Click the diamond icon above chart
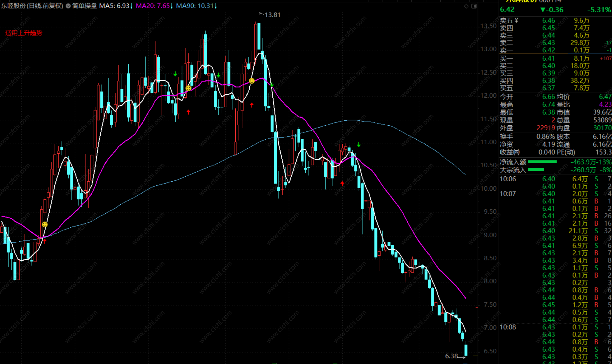 [466, 6]
